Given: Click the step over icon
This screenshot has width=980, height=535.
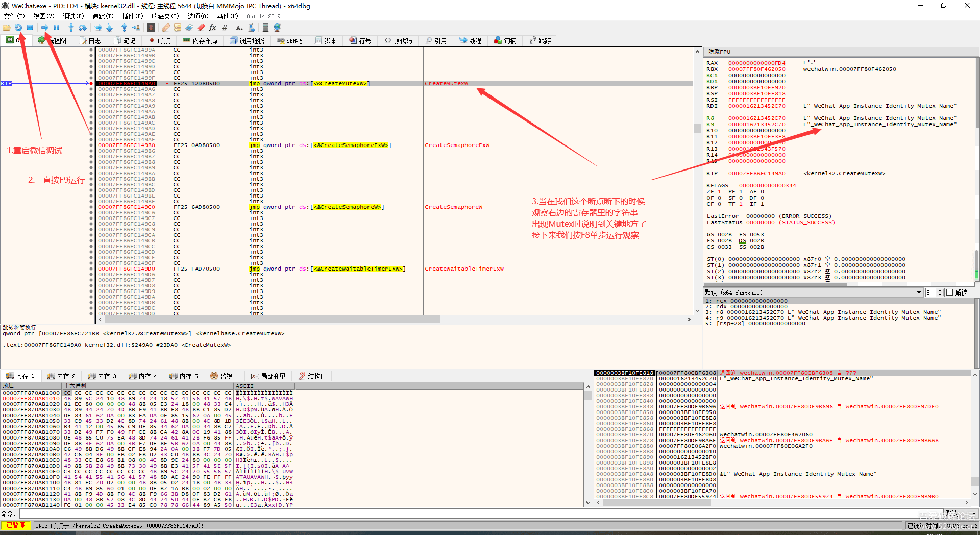Looking at the screenshot, I should [x=83, y=28].
